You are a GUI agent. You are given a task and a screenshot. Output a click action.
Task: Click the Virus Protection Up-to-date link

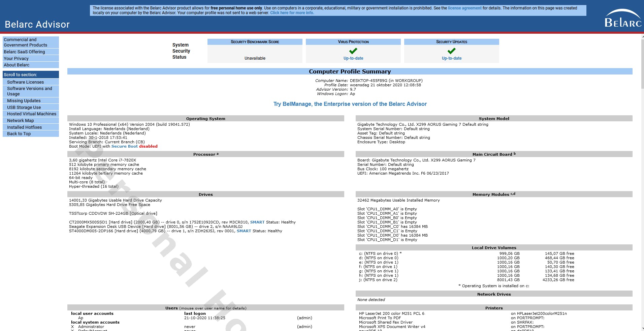coord(353,58)
